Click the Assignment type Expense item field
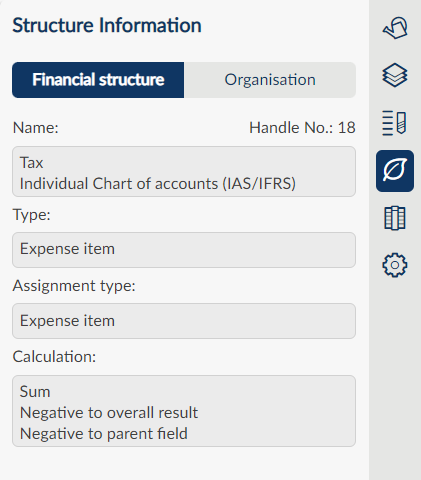This screenshot has width=421, height=480. [184, 321]
